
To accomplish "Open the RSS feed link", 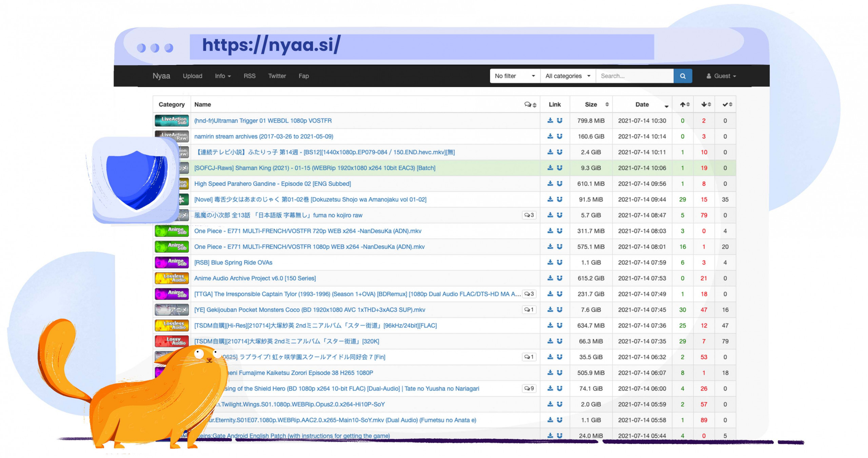I will (x=250, y=76).
